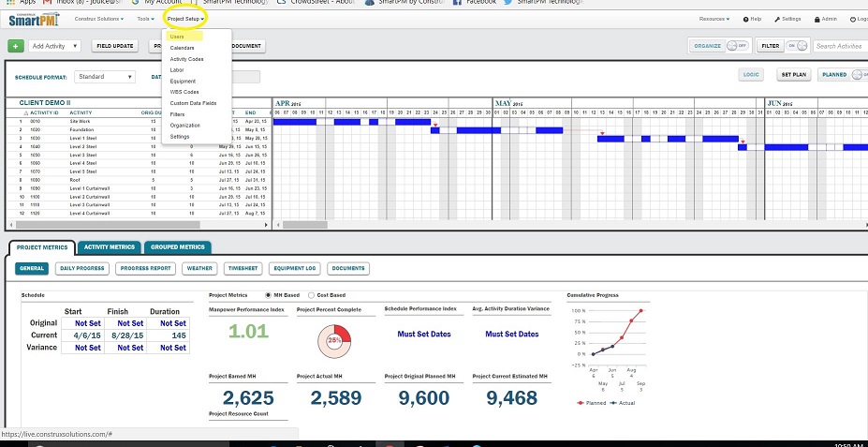Click the Logic button
The height and width of the screenshot is (447, 868).
[751, 75]
